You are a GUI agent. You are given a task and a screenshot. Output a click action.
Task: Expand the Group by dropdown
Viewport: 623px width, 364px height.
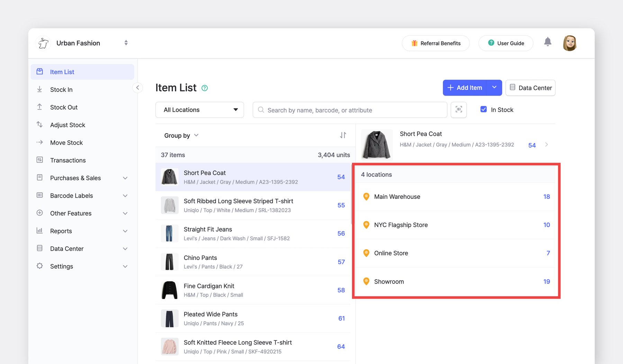point(181,136)
